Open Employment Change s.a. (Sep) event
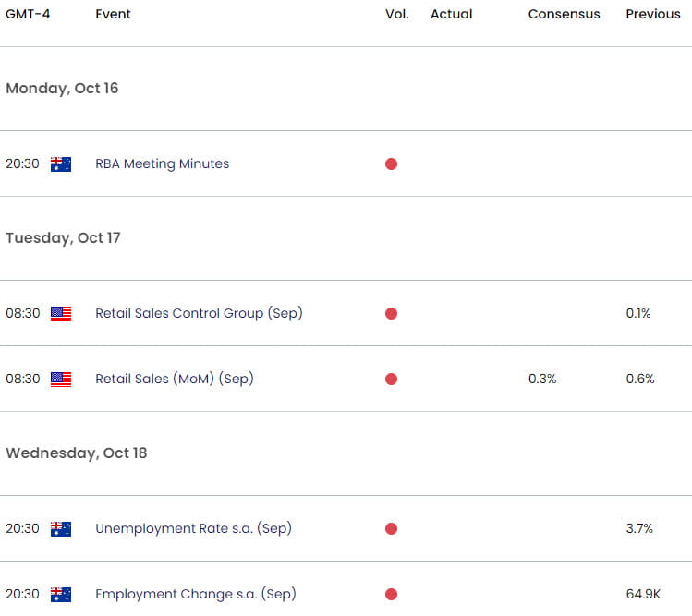Screen dimensions: 692x616 [x=196, y=594]
